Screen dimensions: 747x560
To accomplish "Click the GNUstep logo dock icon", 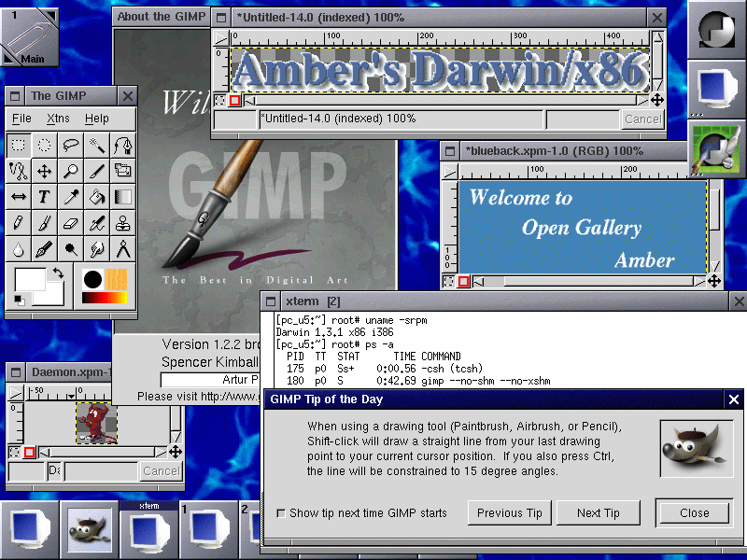I will [717, 30].
